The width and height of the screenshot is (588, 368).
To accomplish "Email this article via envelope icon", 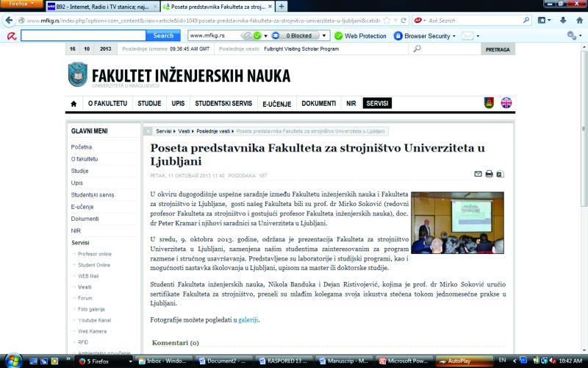I will [478, 174].
